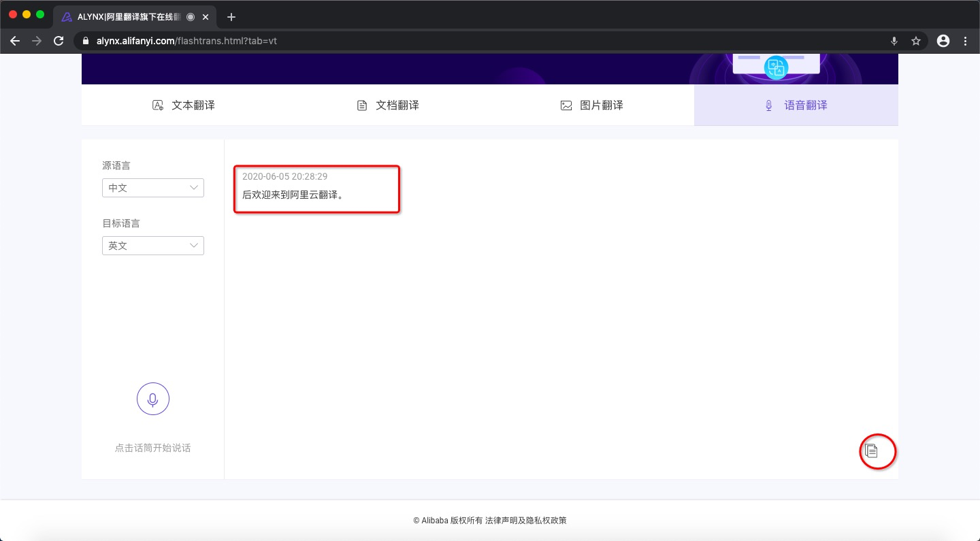Click the 点击话筒开始说话 hint text

coord(153,448)
